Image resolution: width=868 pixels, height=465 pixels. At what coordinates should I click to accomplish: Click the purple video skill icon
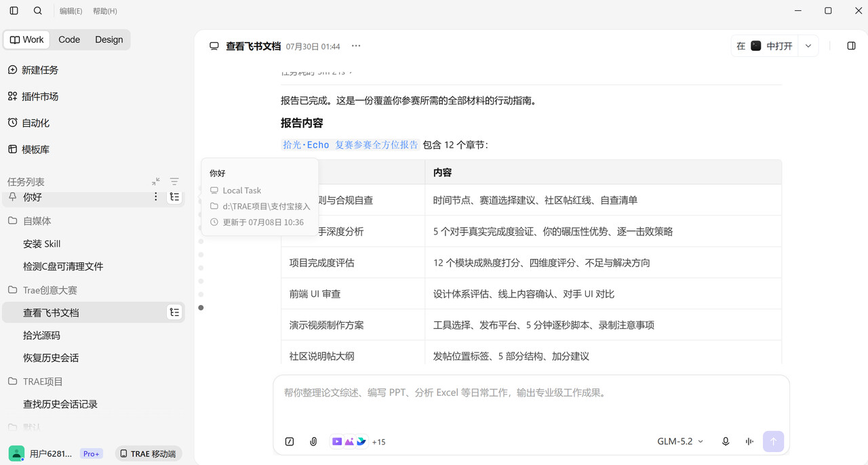pyautogui.click(x=337, y=441)
